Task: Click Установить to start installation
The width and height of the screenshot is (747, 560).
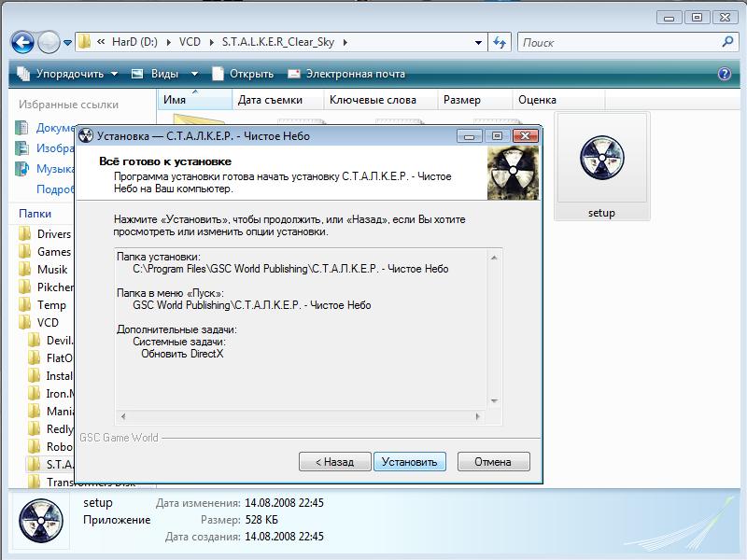Action: [410, 461]
